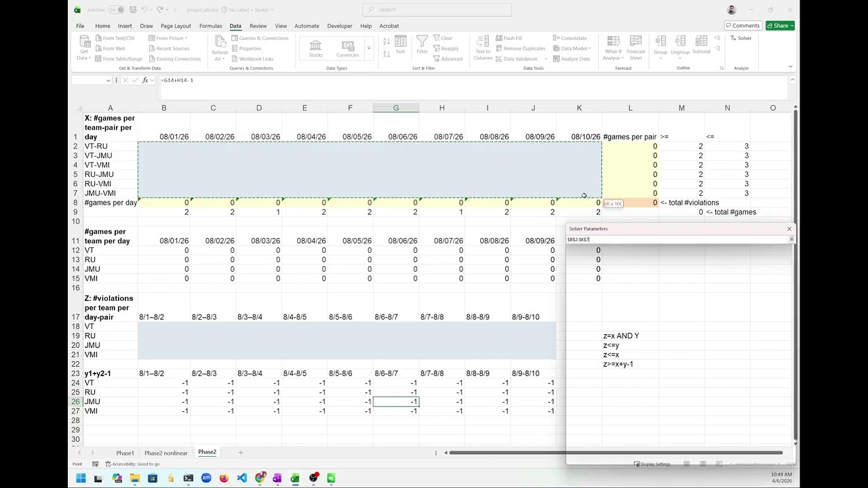Viewport: 868px width, 488px height.
Task: Expand the Ungroup dropdown
Action: point(680,58)
